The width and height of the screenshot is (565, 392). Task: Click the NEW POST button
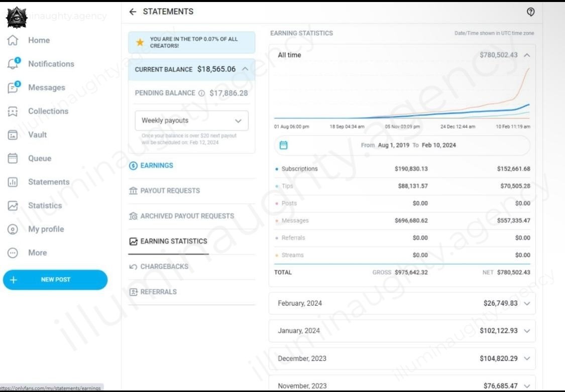click(x=55, y=280)
